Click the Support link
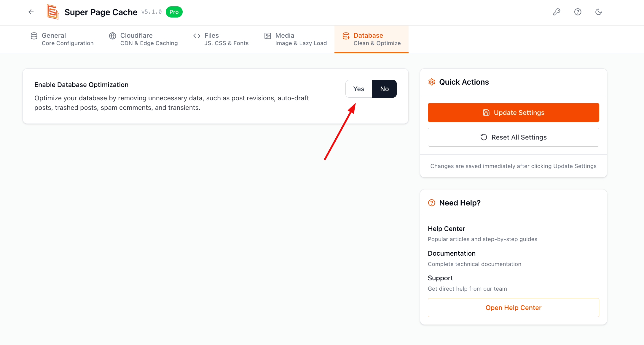Viewport: 644px width, 345px height. point(440,278)
